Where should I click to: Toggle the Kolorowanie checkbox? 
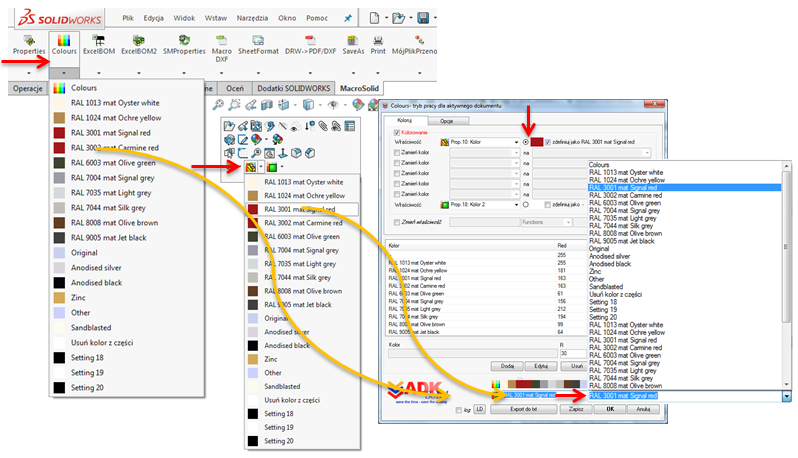[397, 132]
